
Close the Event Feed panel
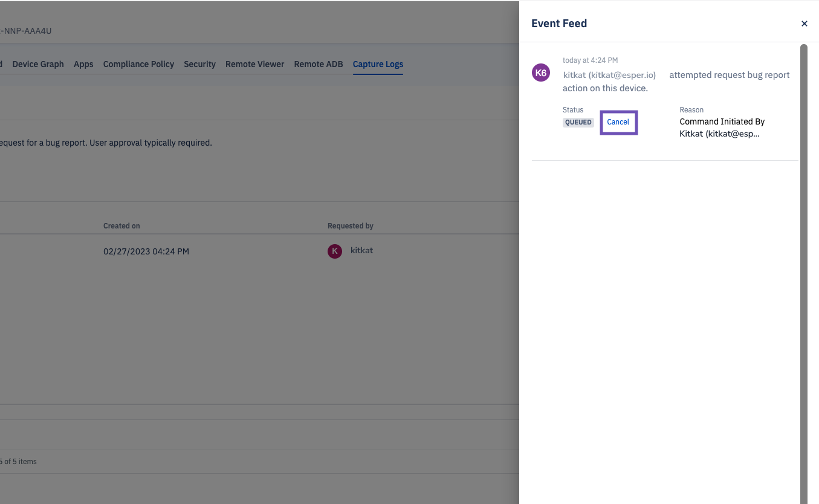tap(804, 24)
